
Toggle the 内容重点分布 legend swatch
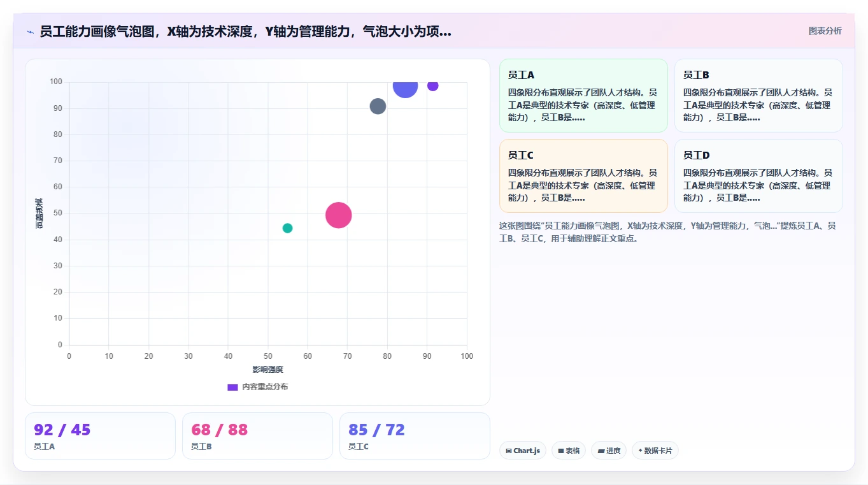[232, 387]
